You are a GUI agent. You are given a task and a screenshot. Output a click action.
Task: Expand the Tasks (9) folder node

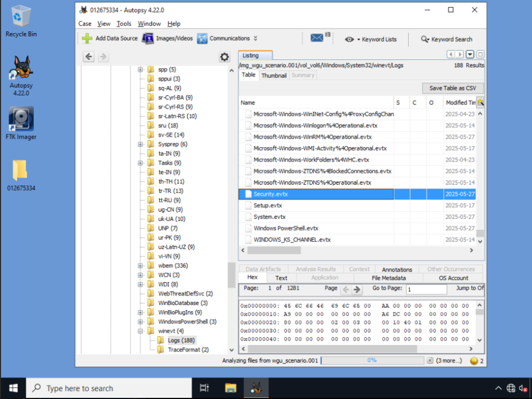tap(140, 163)
